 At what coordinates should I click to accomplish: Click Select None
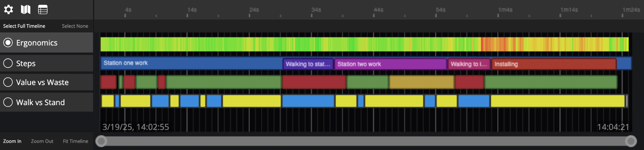(x=75, y=26)
